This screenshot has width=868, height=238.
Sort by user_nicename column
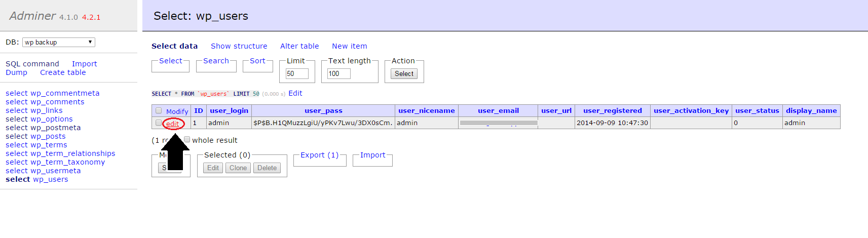pos(427,110)
